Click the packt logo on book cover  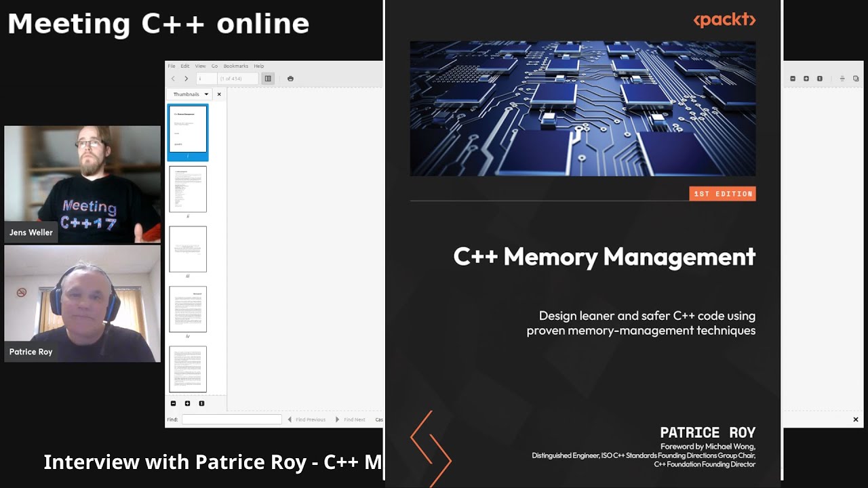click(724, 20)
